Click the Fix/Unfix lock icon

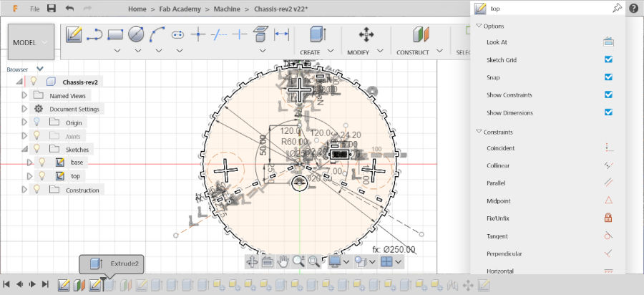pos(608,218)
